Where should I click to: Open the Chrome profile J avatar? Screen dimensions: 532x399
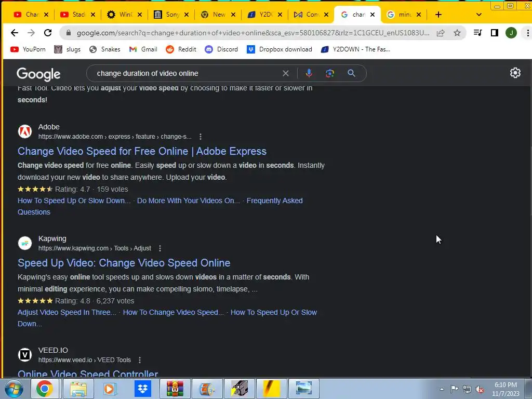511,33
